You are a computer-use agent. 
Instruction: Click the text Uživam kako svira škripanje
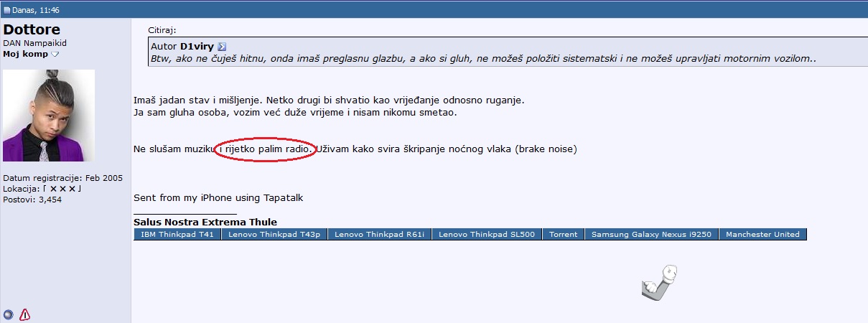point(447,149)
